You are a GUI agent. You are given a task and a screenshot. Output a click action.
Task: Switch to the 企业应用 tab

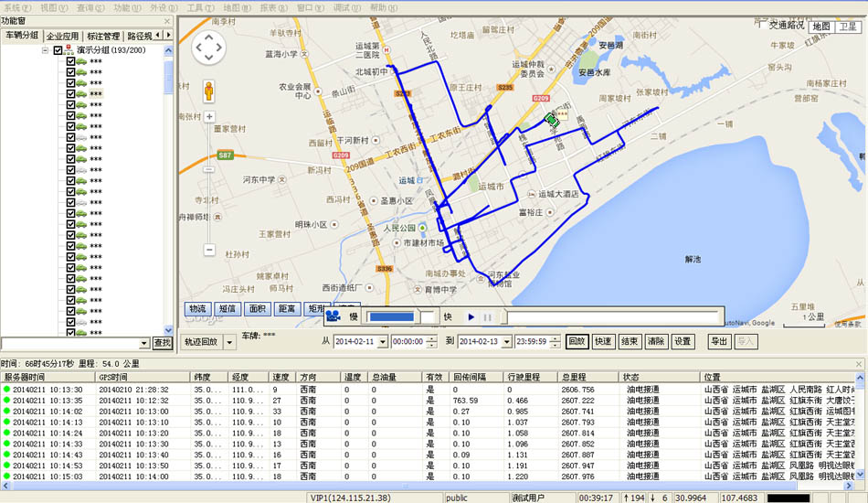[63, 36]
